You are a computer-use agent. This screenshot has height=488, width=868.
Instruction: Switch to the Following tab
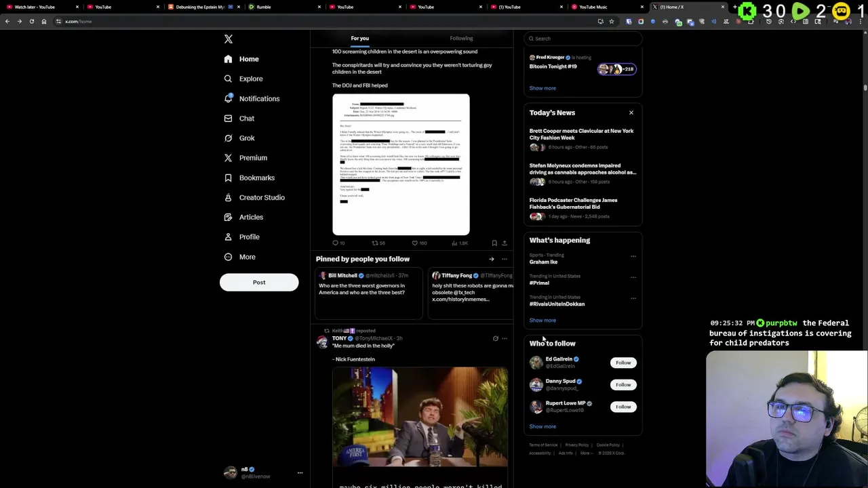[x=461, y=39]
